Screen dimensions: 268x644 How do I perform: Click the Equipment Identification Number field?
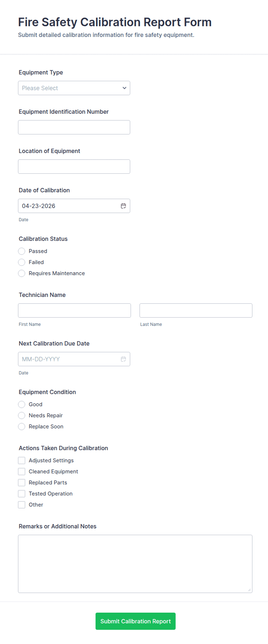click(x=74, y=127)
